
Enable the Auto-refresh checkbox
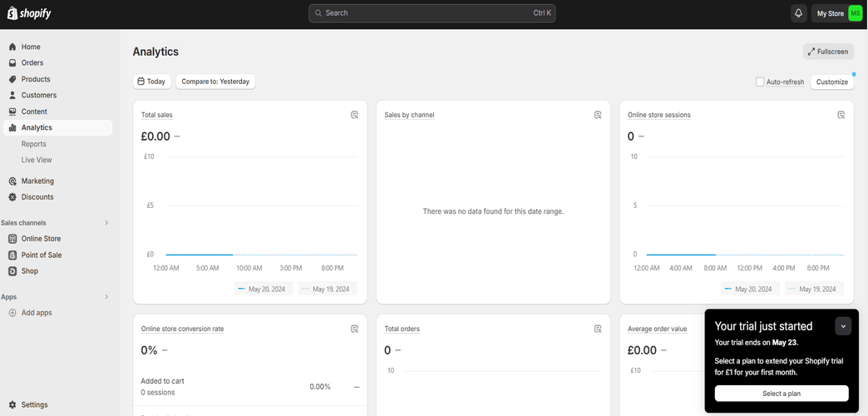[x=760, y=82]
